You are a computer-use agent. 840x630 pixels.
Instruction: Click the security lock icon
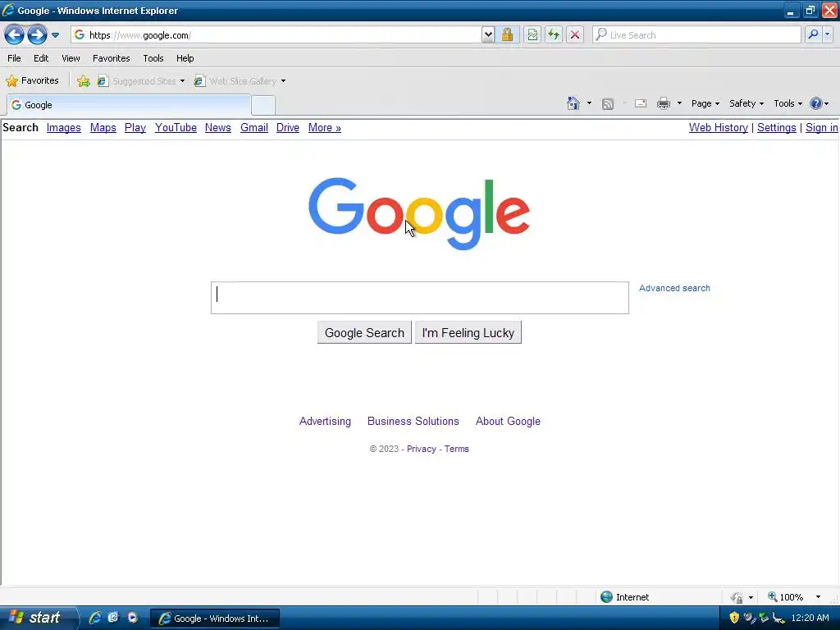pos(507,35)
